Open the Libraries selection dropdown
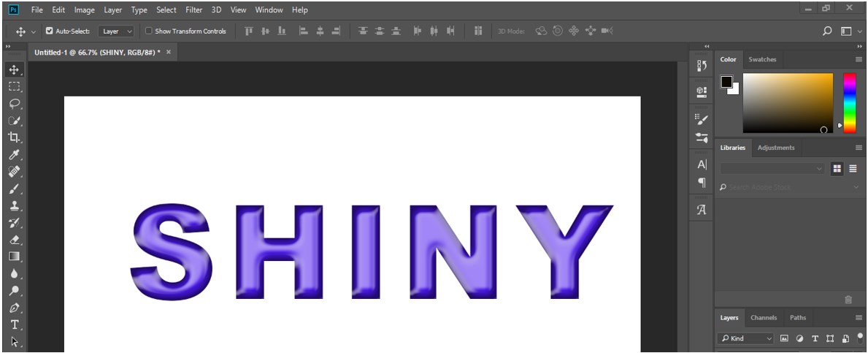Image resolution: width=868 pixels, height=353 pixels. [x=772, y=168]
